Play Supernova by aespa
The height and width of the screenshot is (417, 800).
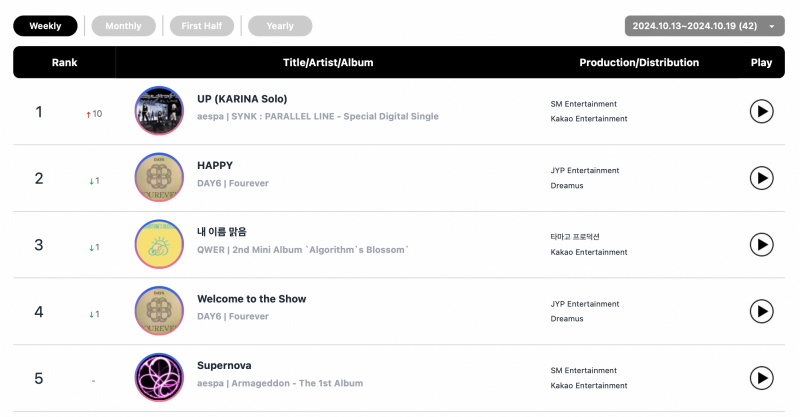click(761, 378)
